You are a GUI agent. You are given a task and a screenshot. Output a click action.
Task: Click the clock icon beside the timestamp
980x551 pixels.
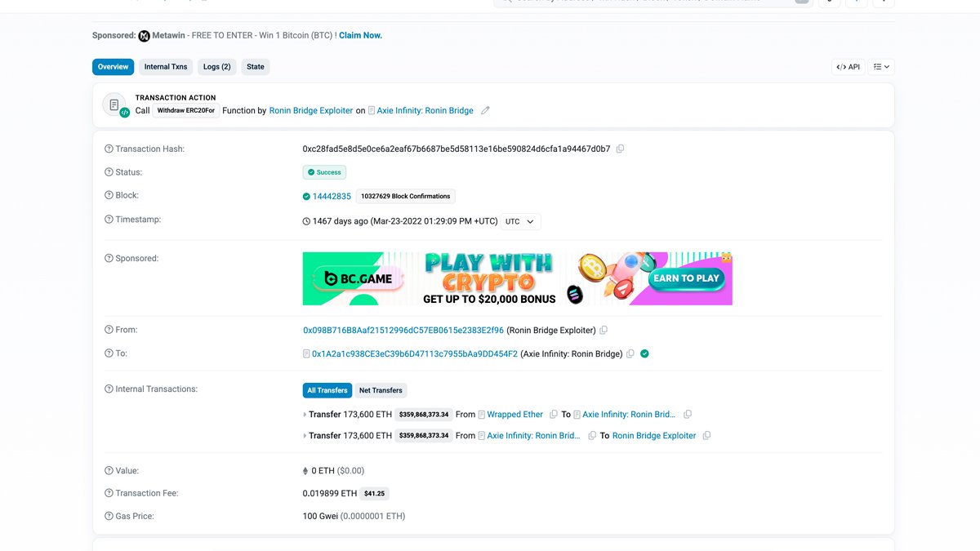tap(306, 220)
